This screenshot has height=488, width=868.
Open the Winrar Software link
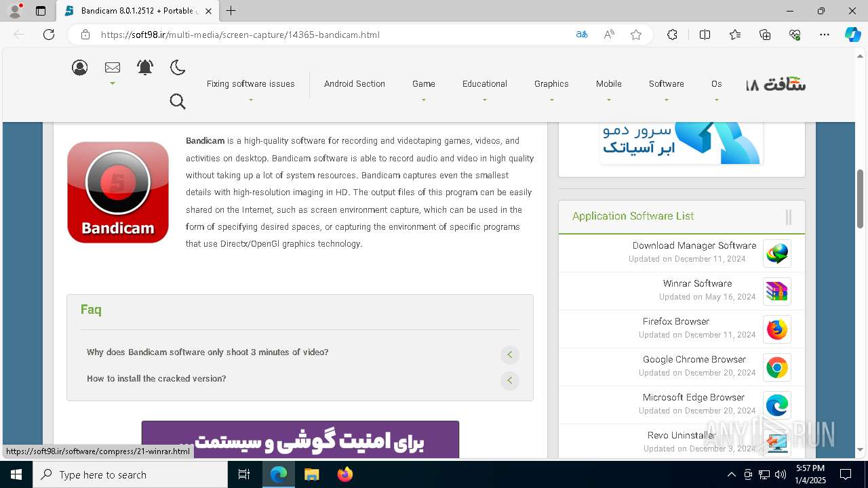(x=698, y=283)
